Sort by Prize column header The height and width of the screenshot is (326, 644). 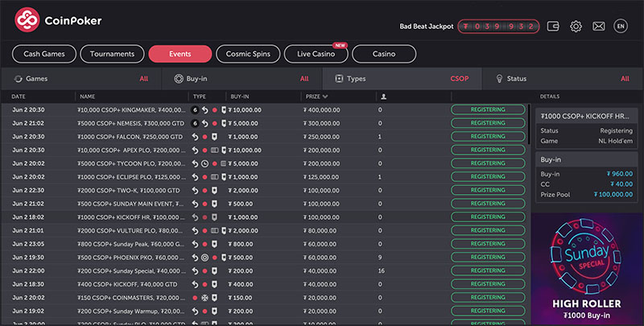[x=315, y=97]
